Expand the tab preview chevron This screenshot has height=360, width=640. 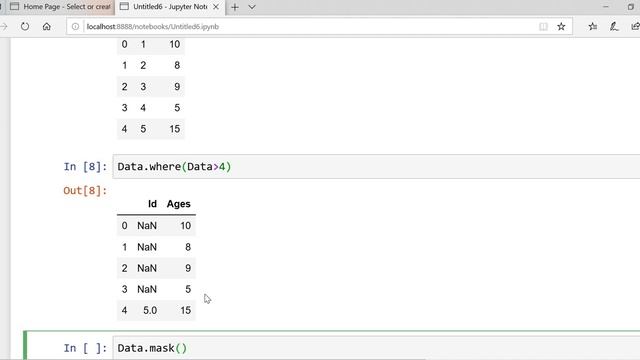[252, 7]
